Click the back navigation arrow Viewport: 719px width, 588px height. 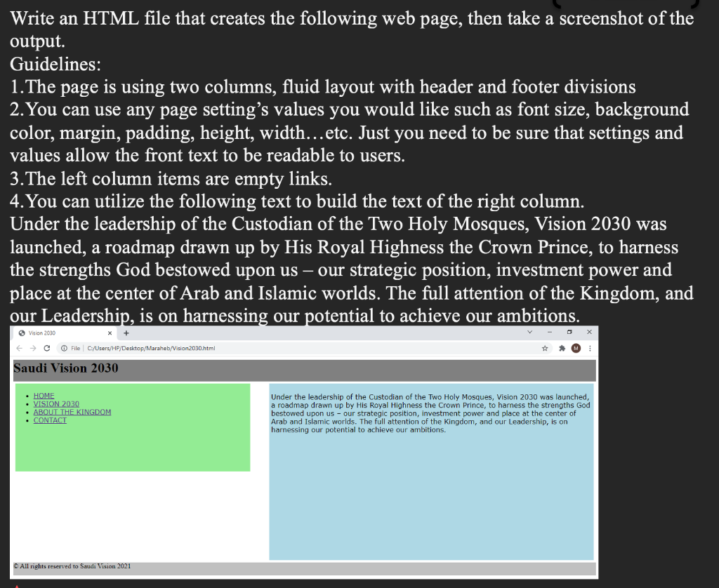(19, 348)
